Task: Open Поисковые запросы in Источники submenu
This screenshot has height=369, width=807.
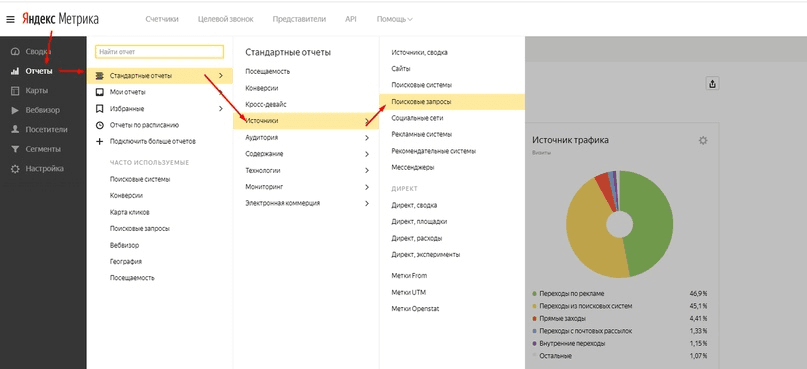Action: 452,102
